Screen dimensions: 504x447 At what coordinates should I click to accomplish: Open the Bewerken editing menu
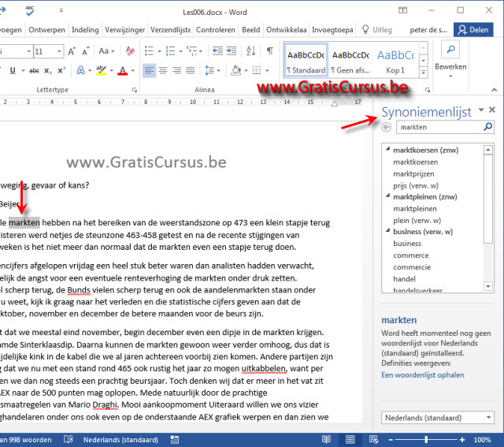pyautogui.click(x=450, y=61)
